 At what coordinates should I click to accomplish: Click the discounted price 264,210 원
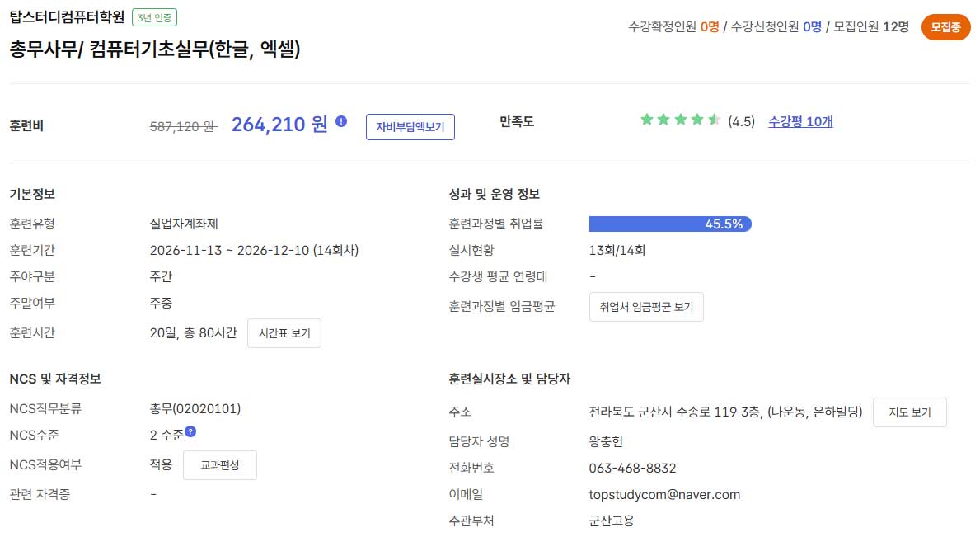point(279,125)
